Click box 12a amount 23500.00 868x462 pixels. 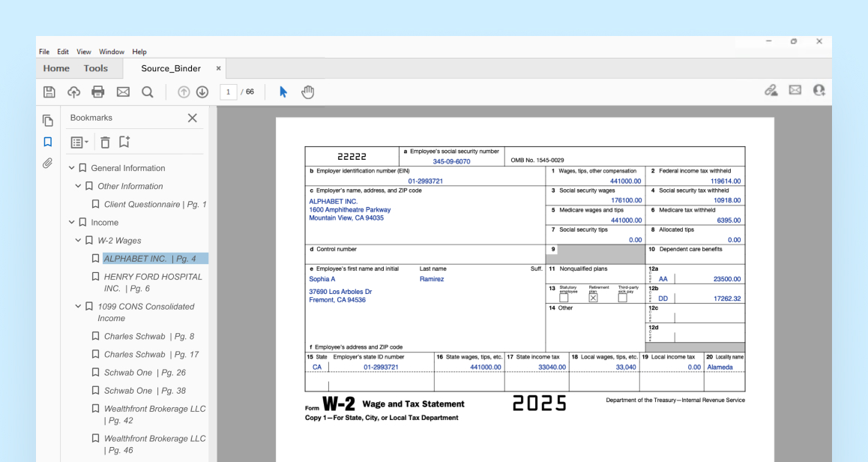[727, 279]
